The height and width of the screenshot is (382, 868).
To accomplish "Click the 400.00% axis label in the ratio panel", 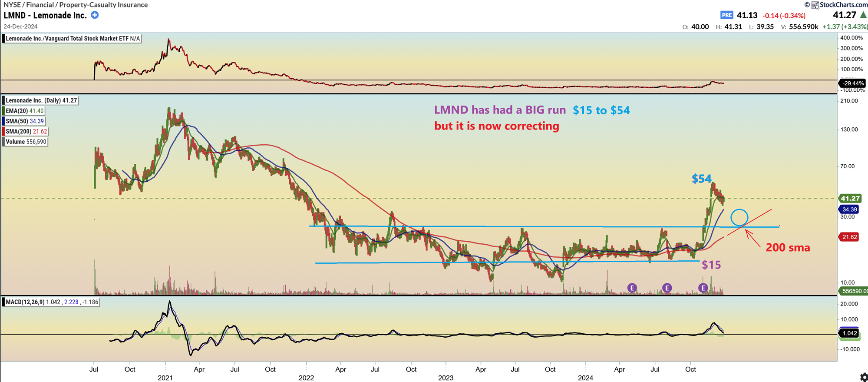I will [x=851, y=38].
